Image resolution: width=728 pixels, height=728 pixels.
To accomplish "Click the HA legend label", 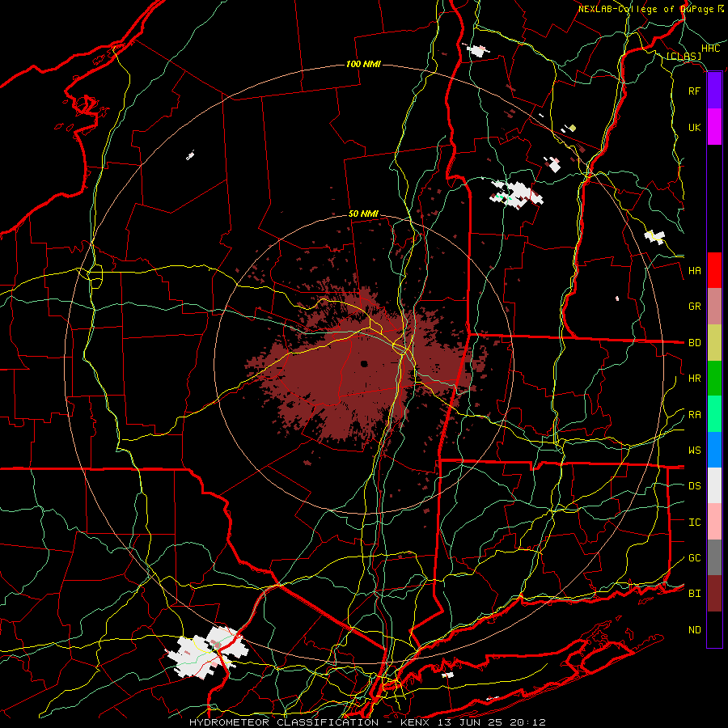I will click(x=695, y=271).
